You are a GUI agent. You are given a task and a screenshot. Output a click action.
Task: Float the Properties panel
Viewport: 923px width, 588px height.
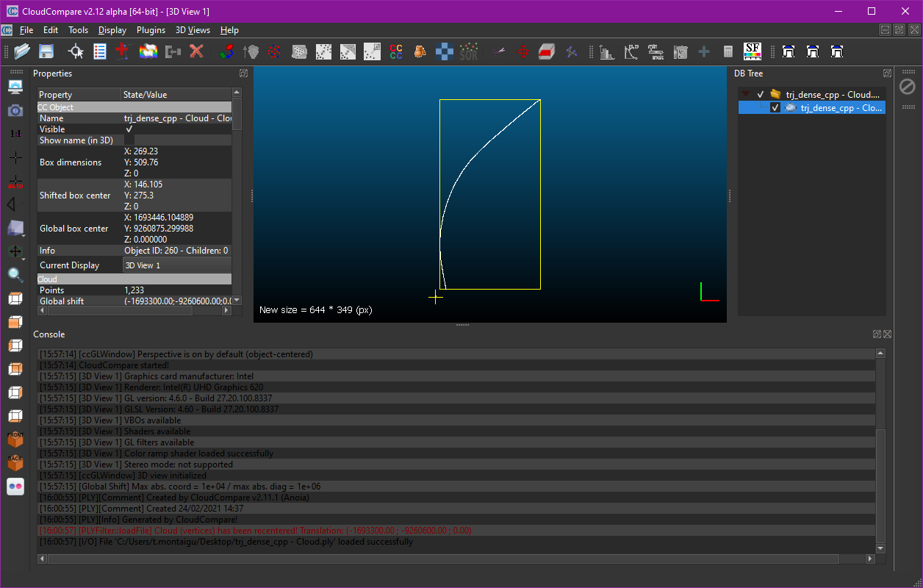point(243,73)
